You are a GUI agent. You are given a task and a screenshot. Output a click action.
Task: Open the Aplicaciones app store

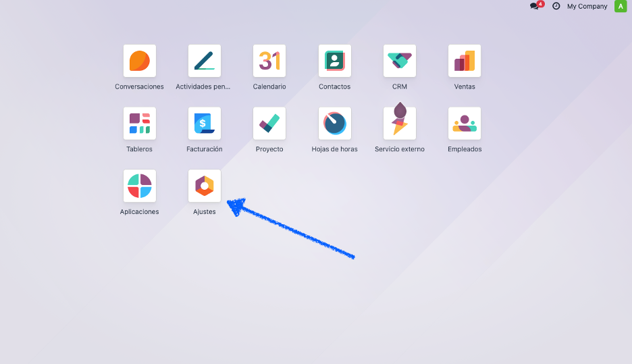[140, 186]
